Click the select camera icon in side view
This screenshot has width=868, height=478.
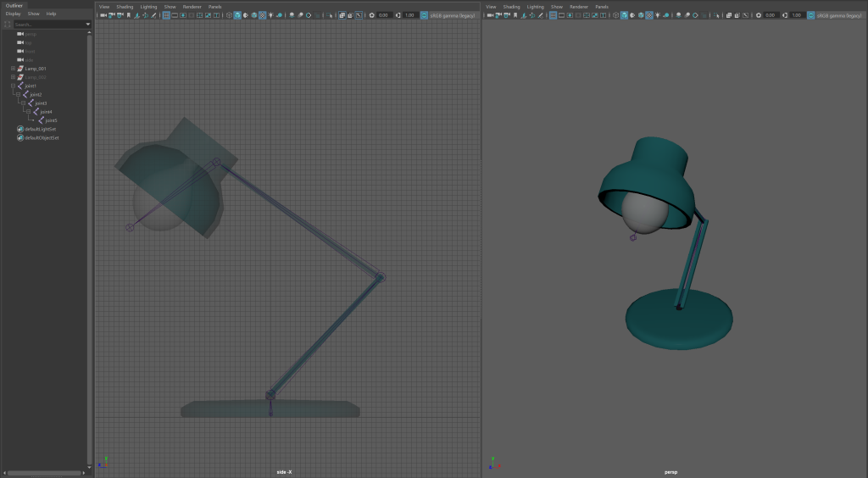103,15
